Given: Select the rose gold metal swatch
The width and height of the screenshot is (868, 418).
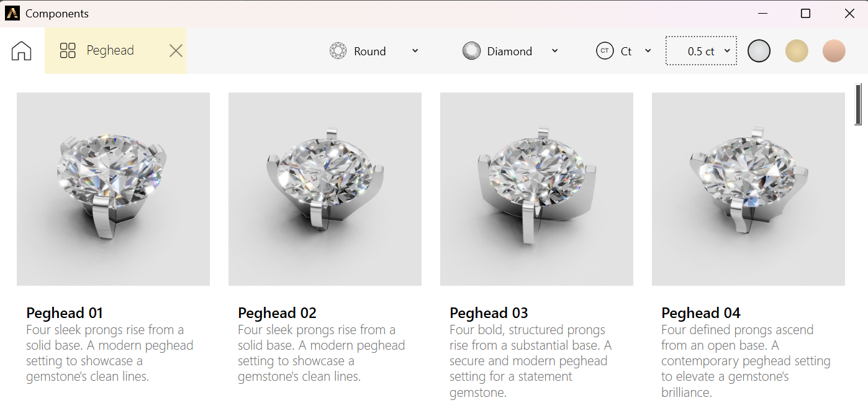Looking at the screenshot, I should pos(834,51).
